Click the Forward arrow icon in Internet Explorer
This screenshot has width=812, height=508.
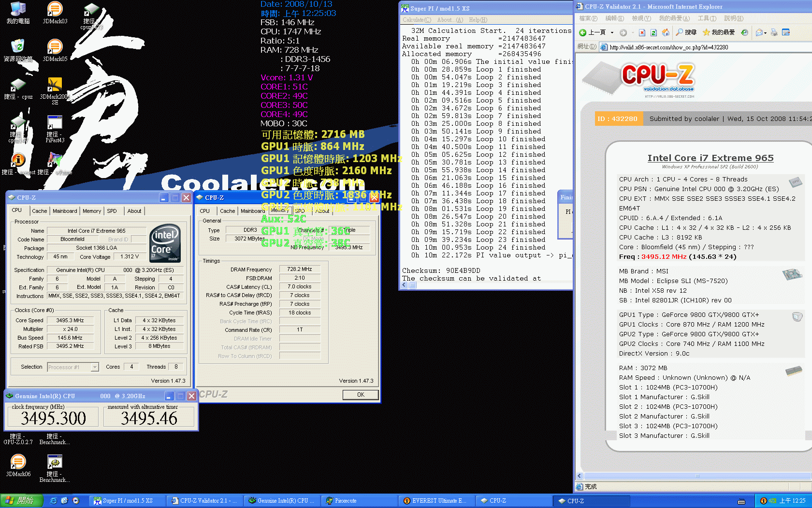623,32
